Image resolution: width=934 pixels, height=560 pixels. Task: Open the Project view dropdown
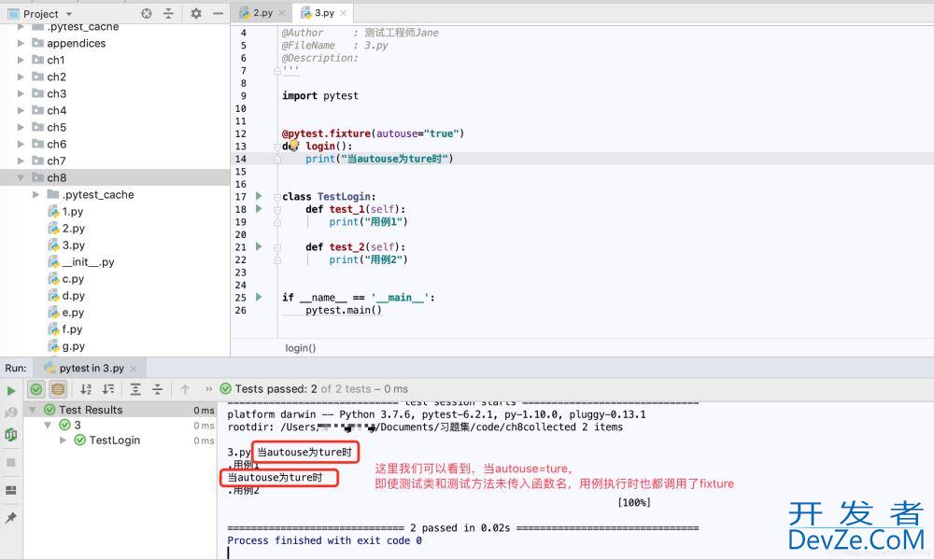tap(69, 14)
